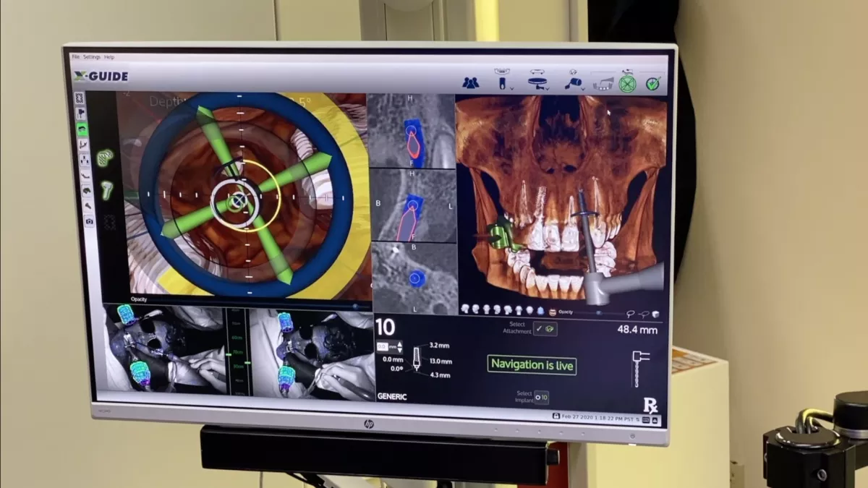Click the right tracking camera feed
The height and width of the screenshot is (488, 868).
click(x=312, y=354)
